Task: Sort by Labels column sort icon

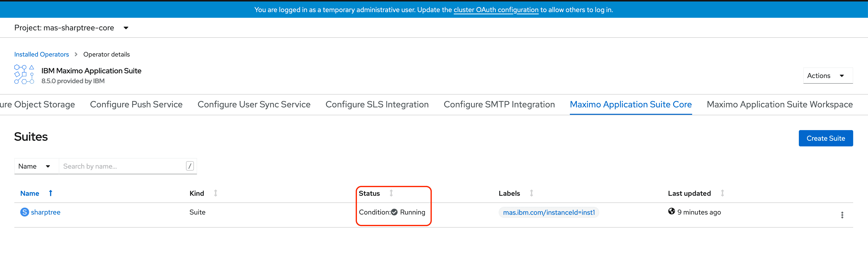Action: pos(531,193)
